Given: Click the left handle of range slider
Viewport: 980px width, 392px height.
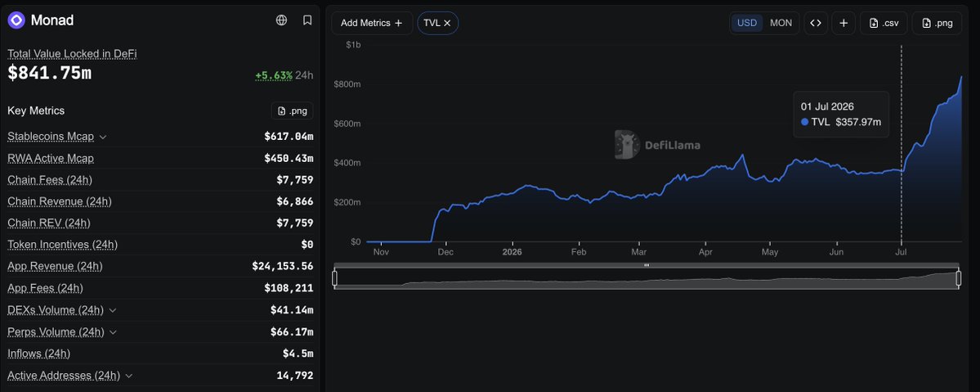Looking at the screenshot, I should click(335, 279).
